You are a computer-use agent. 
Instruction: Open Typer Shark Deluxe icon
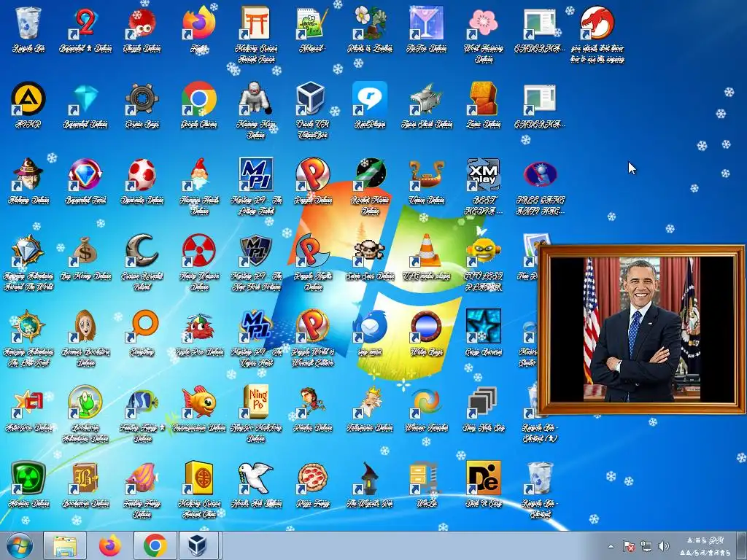pos(426,98)
